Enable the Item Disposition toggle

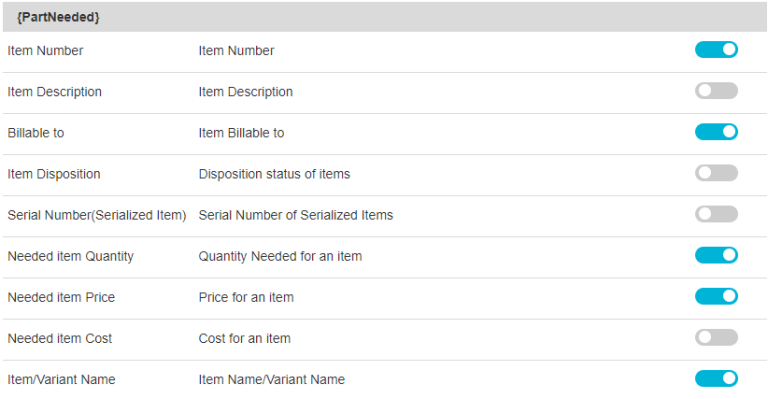point(716,173)
